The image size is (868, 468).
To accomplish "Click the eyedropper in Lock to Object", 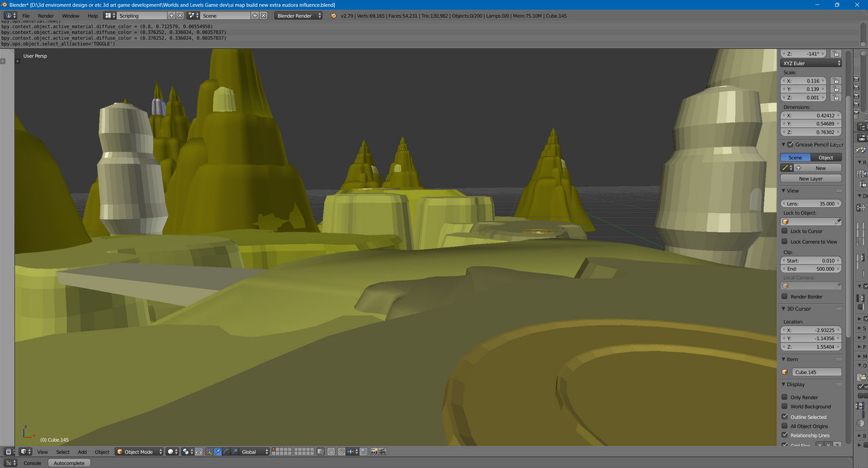I will coord(837,221).
